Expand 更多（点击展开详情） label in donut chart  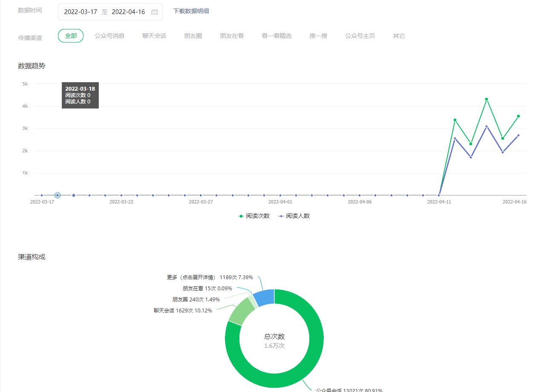(191, 277)
